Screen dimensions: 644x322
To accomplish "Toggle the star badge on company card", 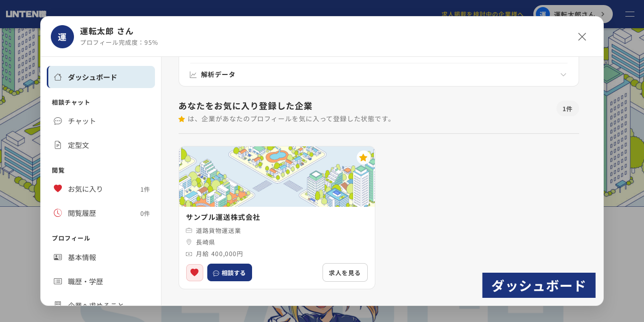I will coord(363,157).
